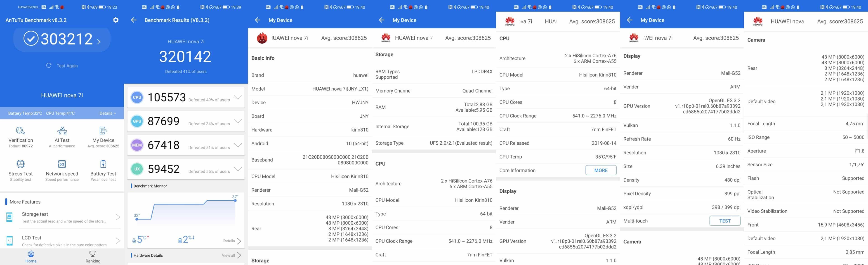Tap the Verification magnifier icon
Viewport: 868px width, 265px height.
21,131
